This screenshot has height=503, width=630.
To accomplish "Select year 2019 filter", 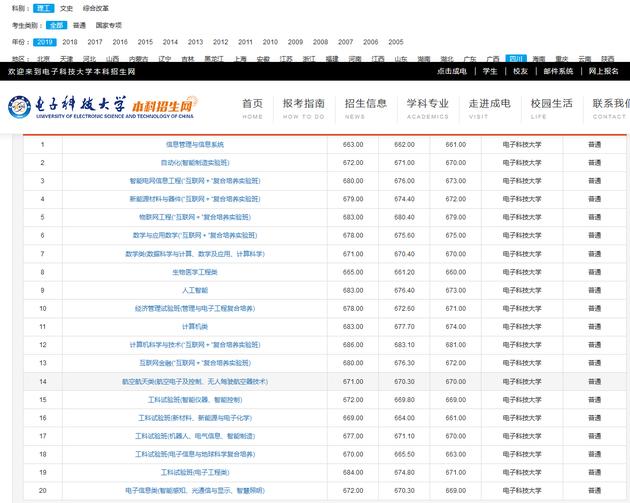I will point(45,42).
